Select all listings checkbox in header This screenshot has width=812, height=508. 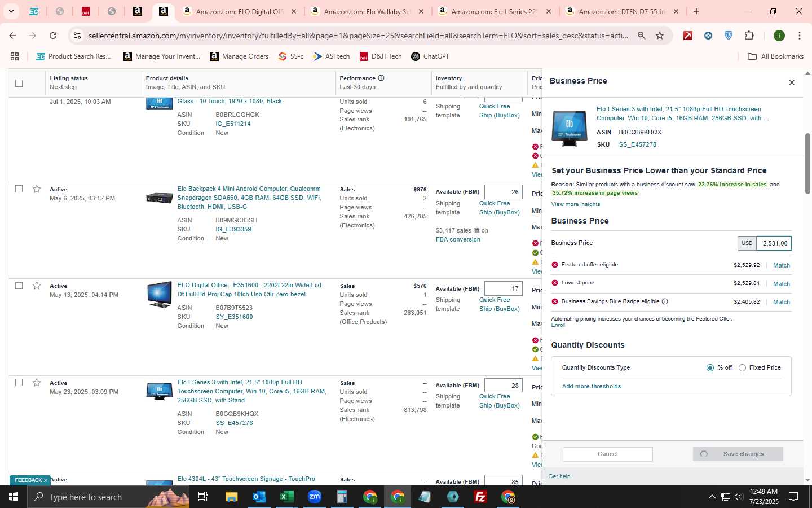pyautogui.click(x=19, y=83)
